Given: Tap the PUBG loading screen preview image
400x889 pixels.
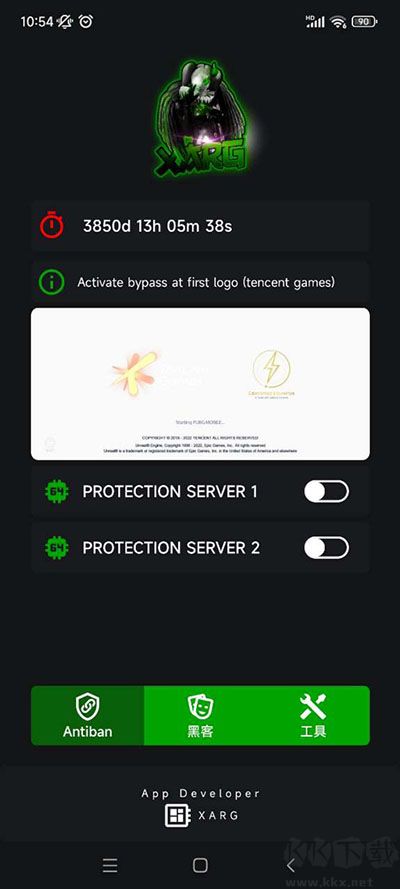Looking at the screenshot, I should pyautogui.click(x=200, y=384).
